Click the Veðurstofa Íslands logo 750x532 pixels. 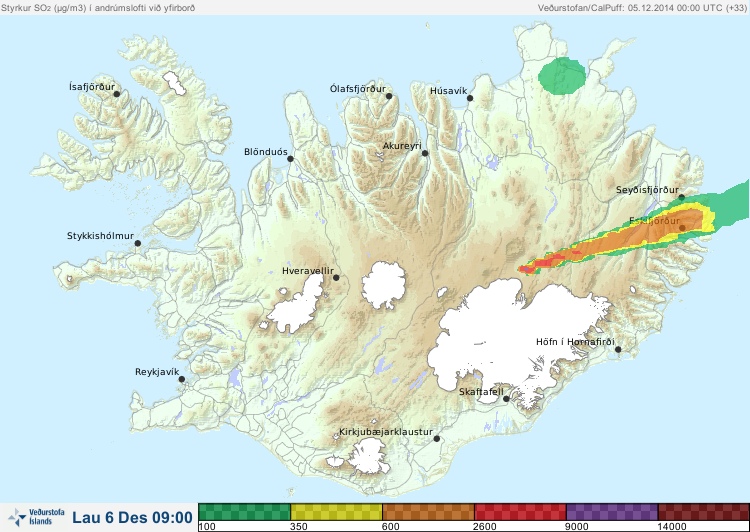click(36, 517)
